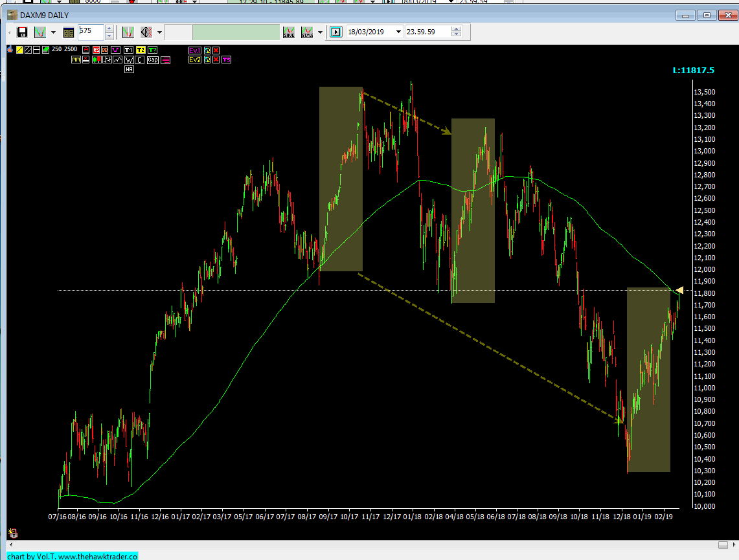Image resolution: width=739 pixels, height=560 pixels.
Task: Click the red X icon next to Ev.1
Action: coord(216,50)
